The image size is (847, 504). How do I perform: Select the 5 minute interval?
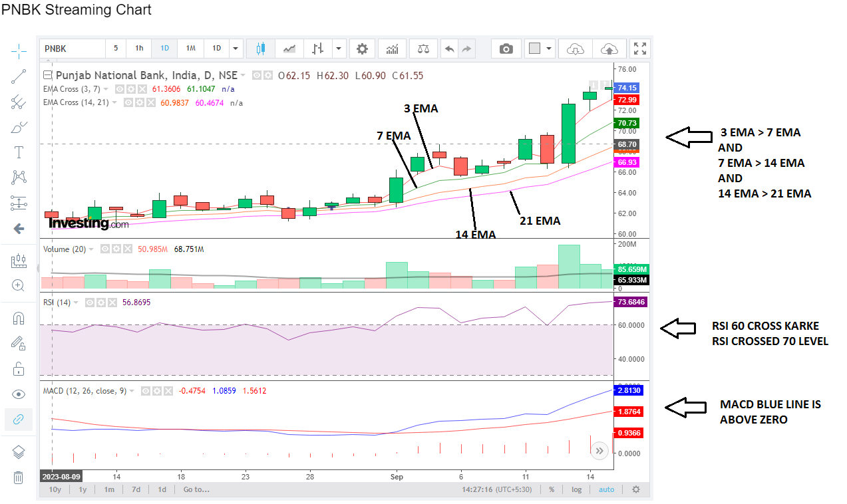116,49
